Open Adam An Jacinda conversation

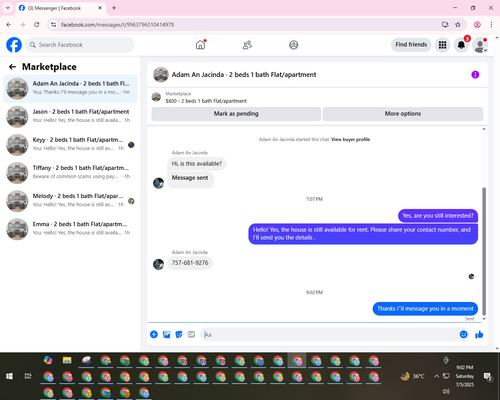[70, 88]
